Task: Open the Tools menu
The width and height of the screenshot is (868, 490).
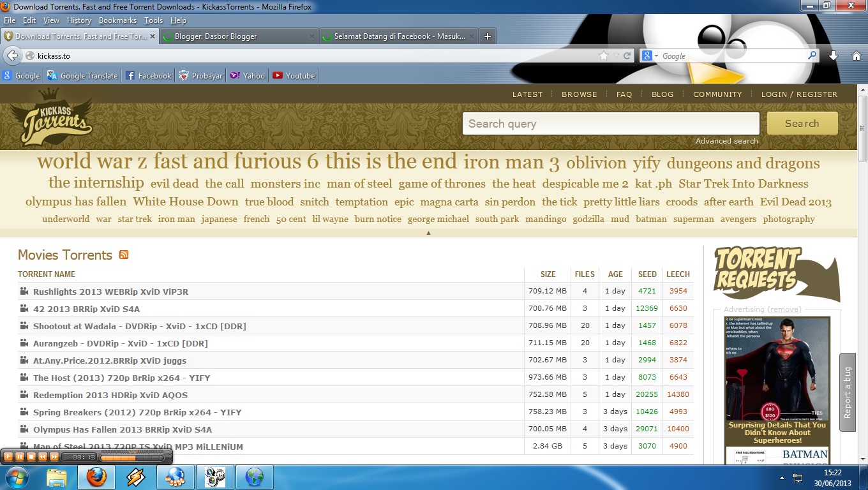Action: tap(153, 20)
